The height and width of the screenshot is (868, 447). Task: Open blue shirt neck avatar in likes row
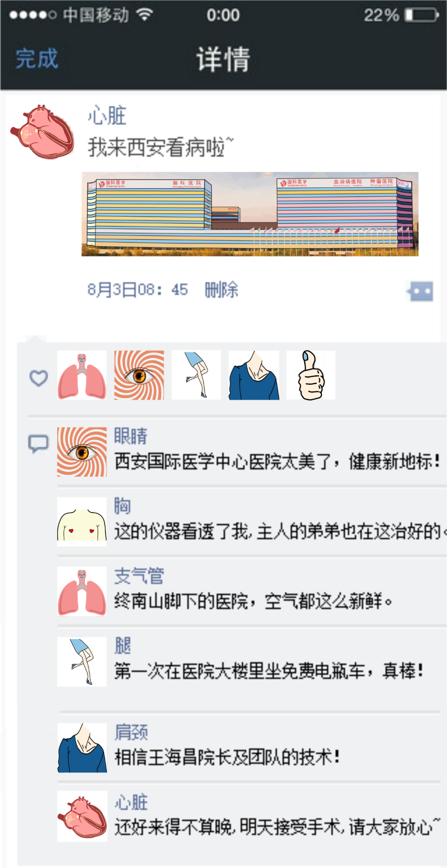click(254, 375)
